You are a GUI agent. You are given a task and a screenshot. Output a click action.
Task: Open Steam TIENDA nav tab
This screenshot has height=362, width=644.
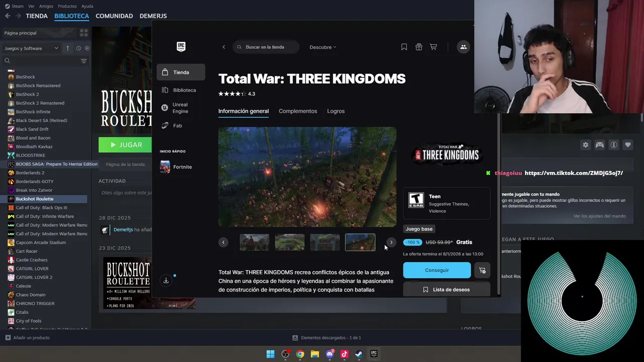tap(37, 16)
